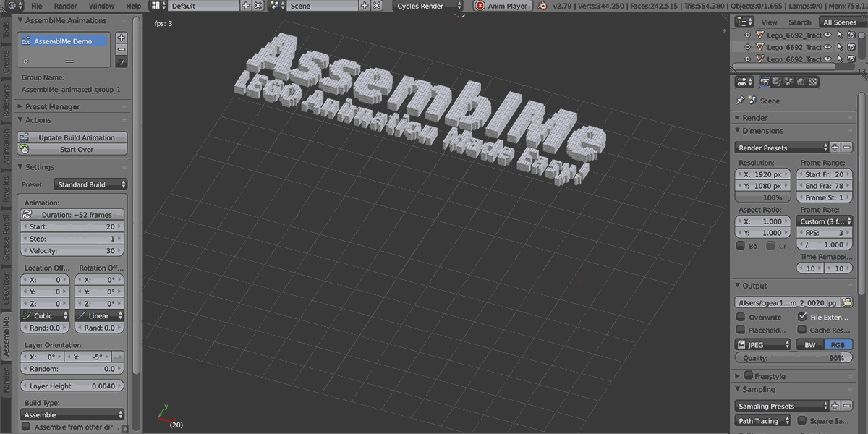Open the Assemble build type dropdown

point(72,414)
